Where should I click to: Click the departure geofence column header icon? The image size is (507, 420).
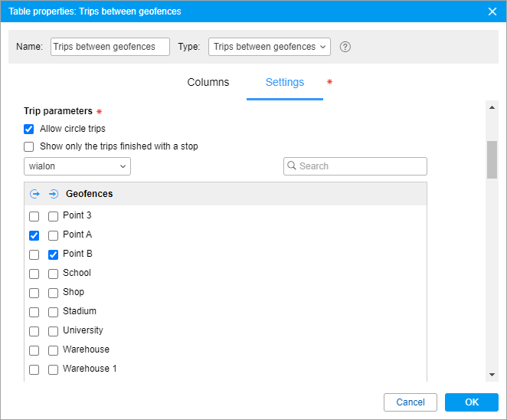click(34, 194)
